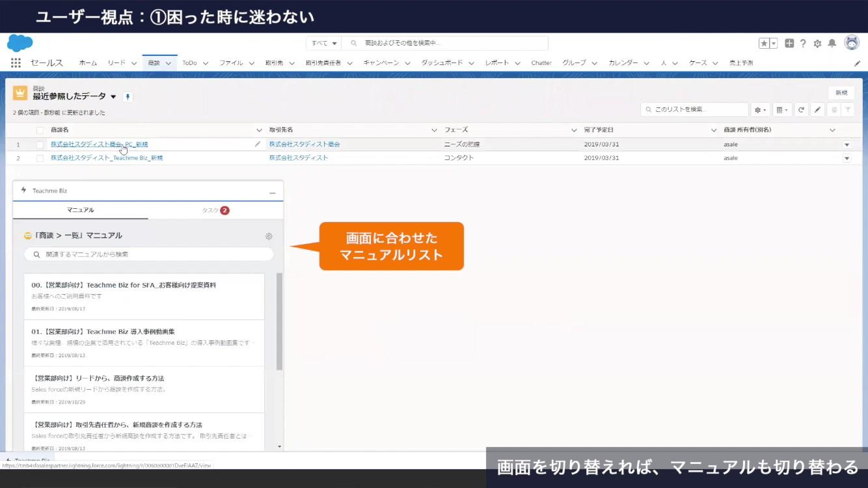This screenshot has width=868, height=488.
Task: Open the App Launcher grid icon
Action: [16, 63]
